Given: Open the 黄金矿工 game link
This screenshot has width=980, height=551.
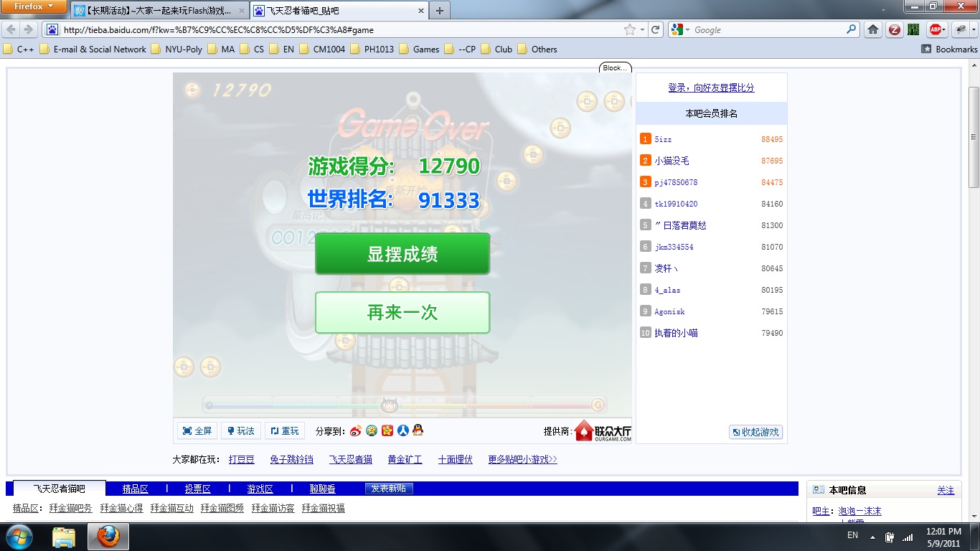Looking at the screenshot, I should (405, 459).
